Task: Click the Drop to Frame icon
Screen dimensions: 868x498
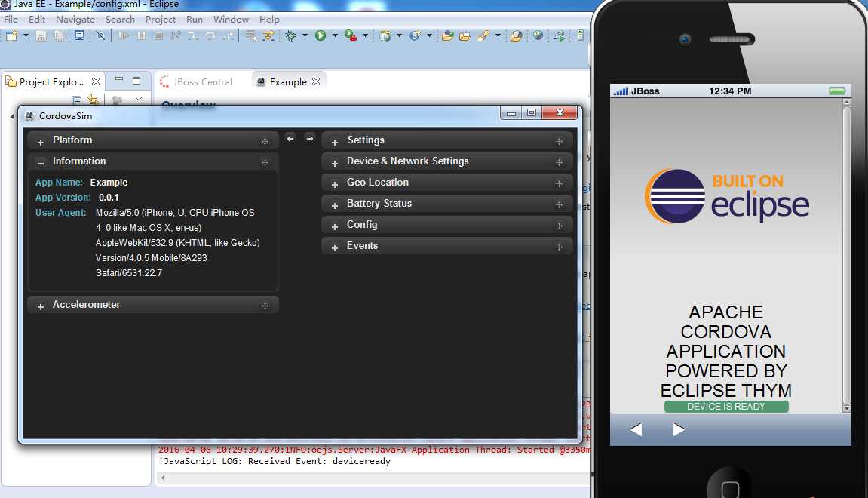Action: click(251, 36)
